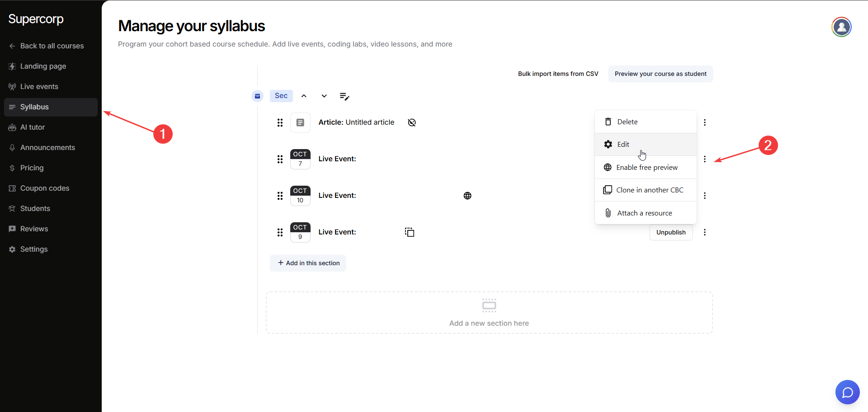Click Preview your course as student
The width and height of the screenshot is (868, 412).
pyautogui.click(x=660, y=74)
